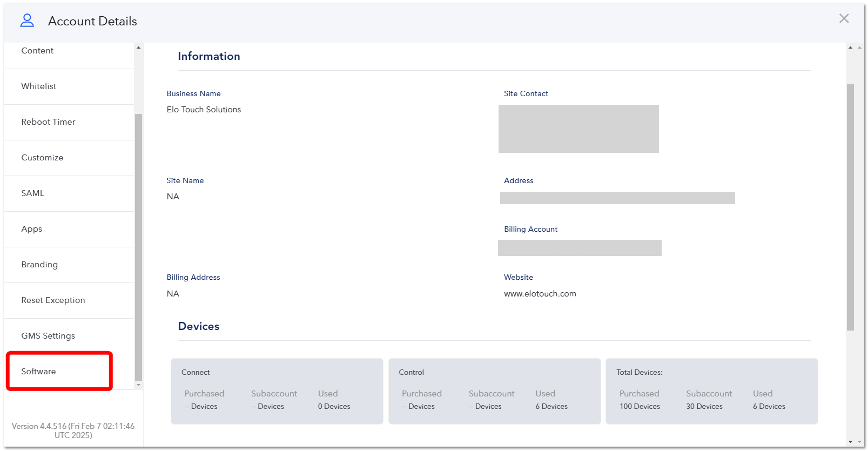Click main panel scrollbar up arrow

(851, 48)
